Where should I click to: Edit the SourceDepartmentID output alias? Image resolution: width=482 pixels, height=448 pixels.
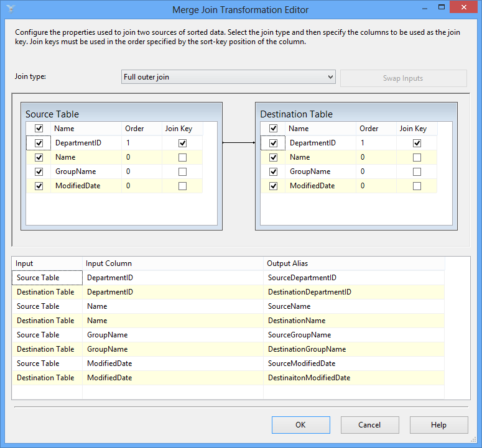point(353,278)
